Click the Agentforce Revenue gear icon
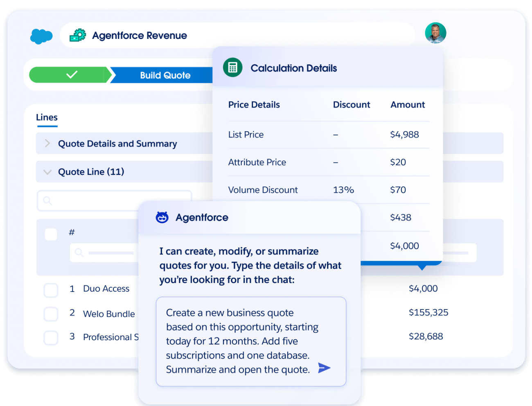 pyautogui.click(x=78, y=35)
